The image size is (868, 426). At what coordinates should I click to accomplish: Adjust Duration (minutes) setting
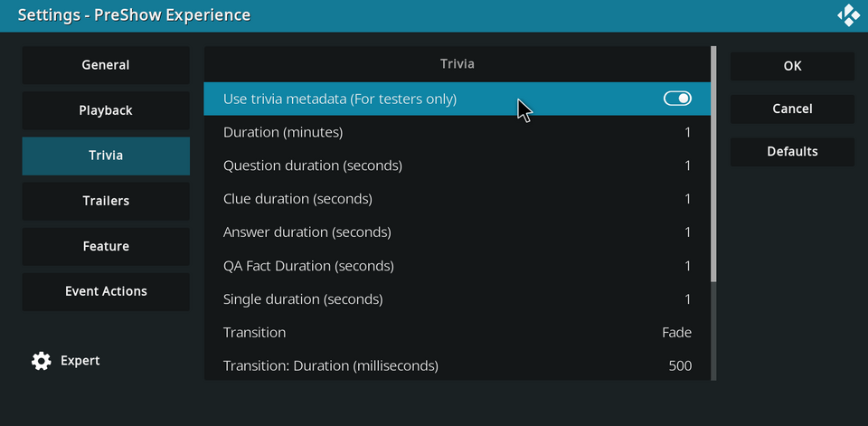pos(457,133)
